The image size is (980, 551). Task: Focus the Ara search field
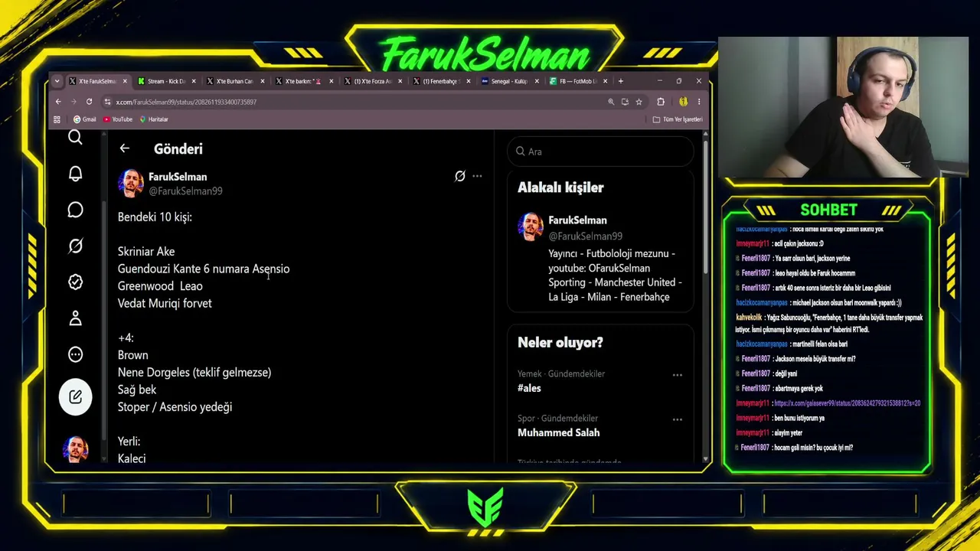click(x=600, y=152)
